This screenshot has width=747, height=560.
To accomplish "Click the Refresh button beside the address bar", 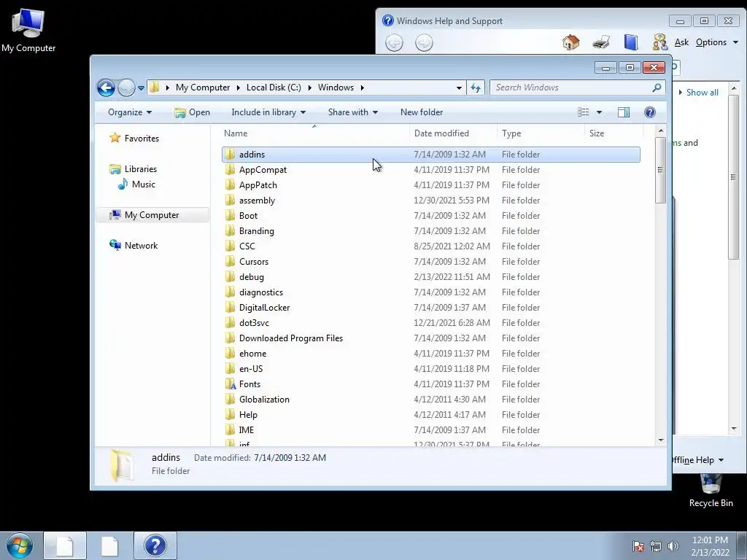I will tap(476, 87).
